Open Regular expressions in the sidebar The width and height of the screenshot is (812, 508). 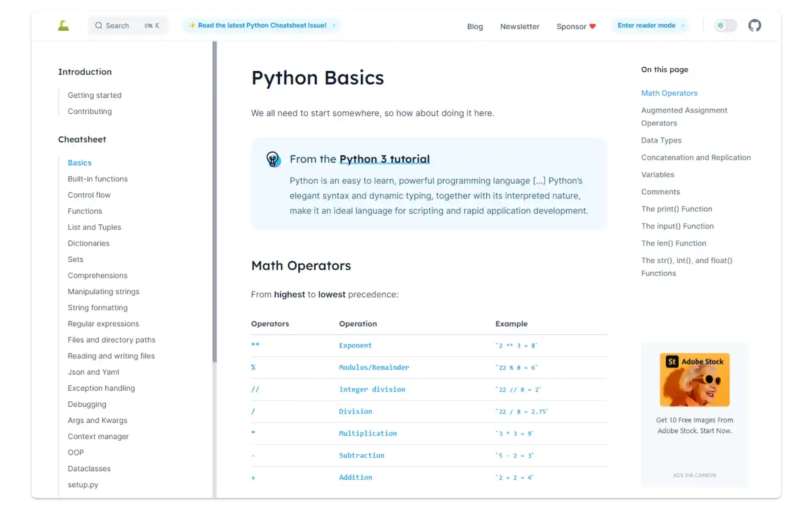pyautogui.click(x=103, y=323)
